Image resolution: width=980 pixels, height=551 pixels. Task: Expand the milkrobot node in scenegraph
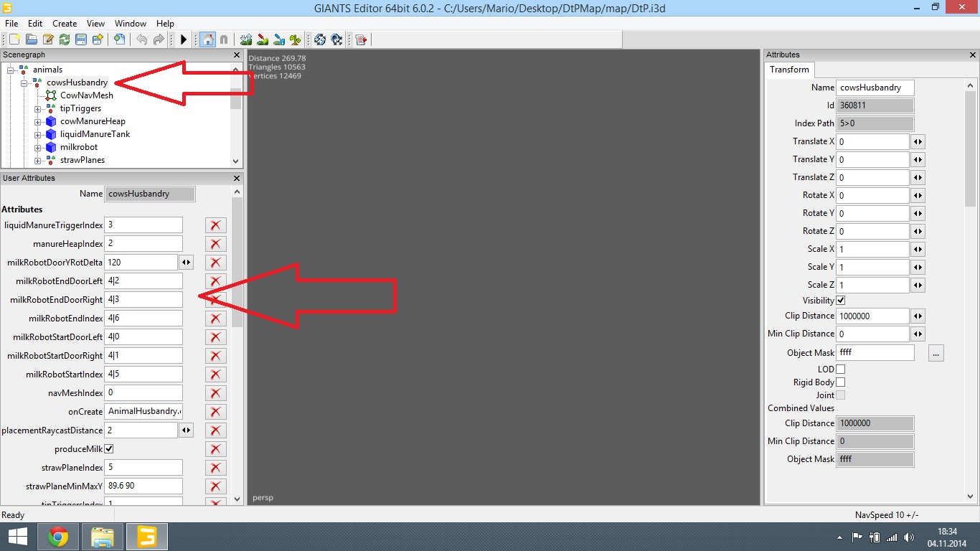[x=38, y=148]
